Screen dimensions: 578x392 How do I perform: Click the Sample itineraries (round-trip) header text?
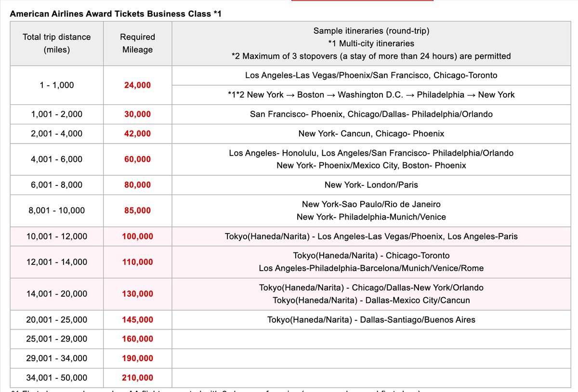click(x=371, y=31)
